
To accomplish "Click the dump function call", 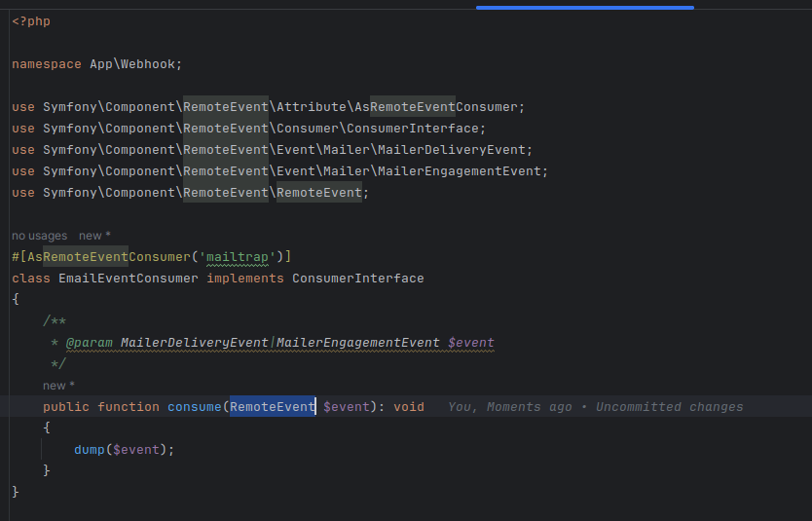I will [89, 450].
